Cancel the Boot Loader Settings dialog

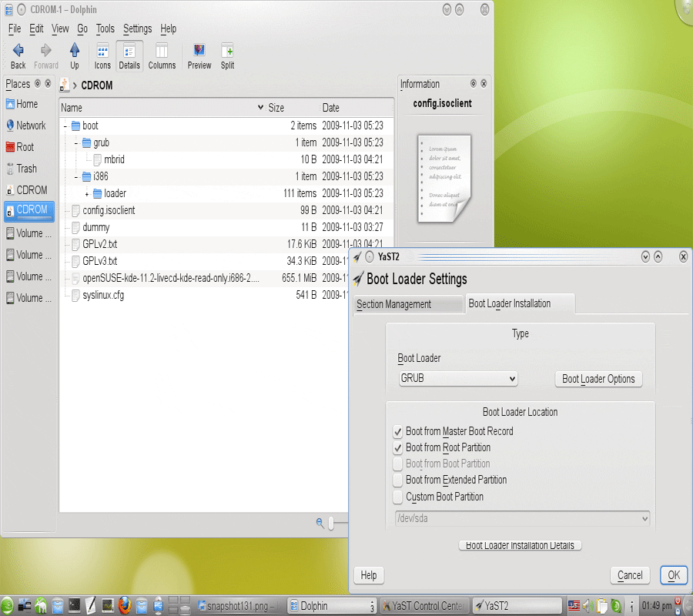coord(630,575)
